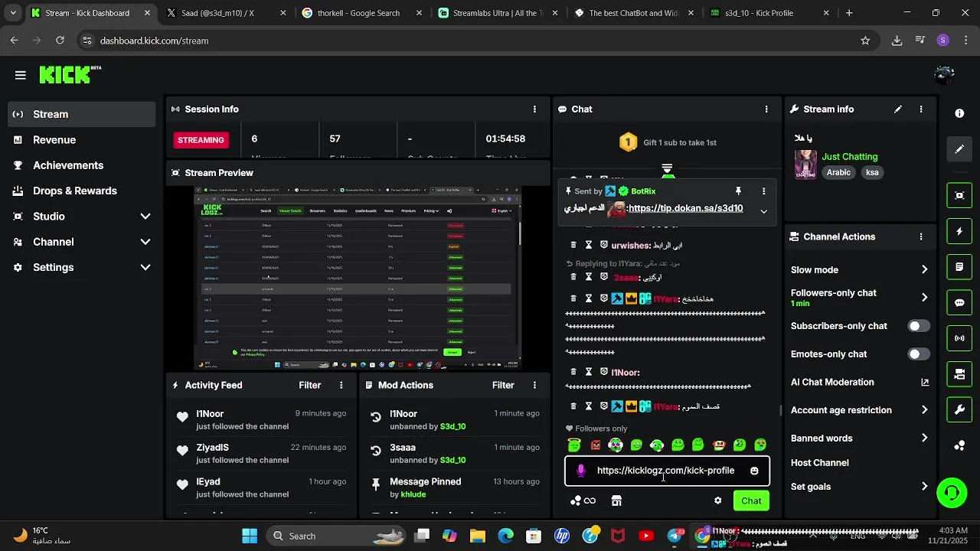
Task: Click the pencil edit icon in right toolbar
Action: tap(959, 149)
